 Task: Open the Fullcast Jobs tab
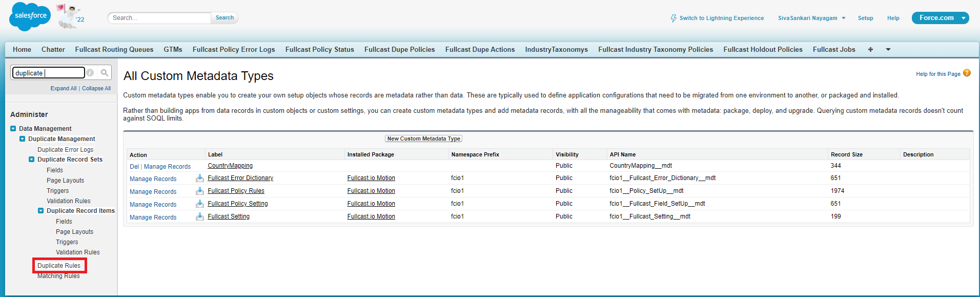coord(834,50)
